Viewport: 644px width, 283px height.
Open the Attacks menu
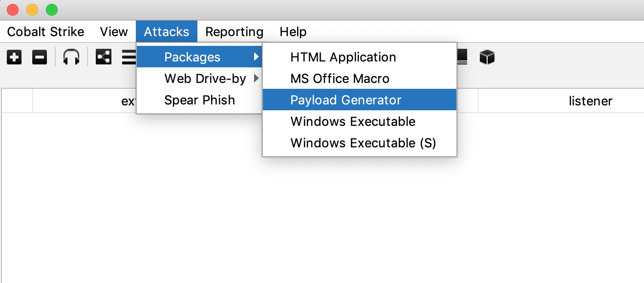coord(166,32)
